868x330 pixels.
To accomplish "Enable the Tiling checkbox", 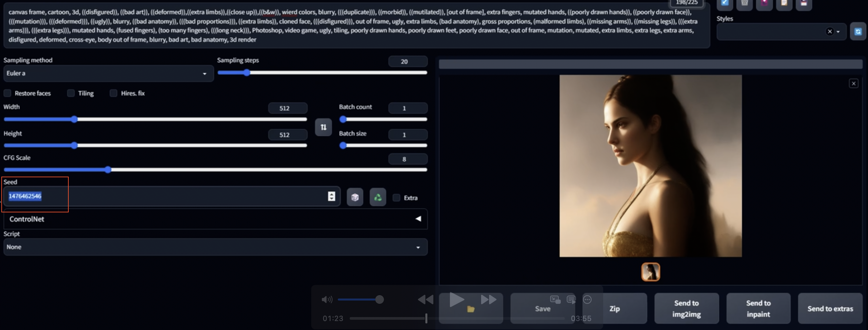I will pos(71,93).
